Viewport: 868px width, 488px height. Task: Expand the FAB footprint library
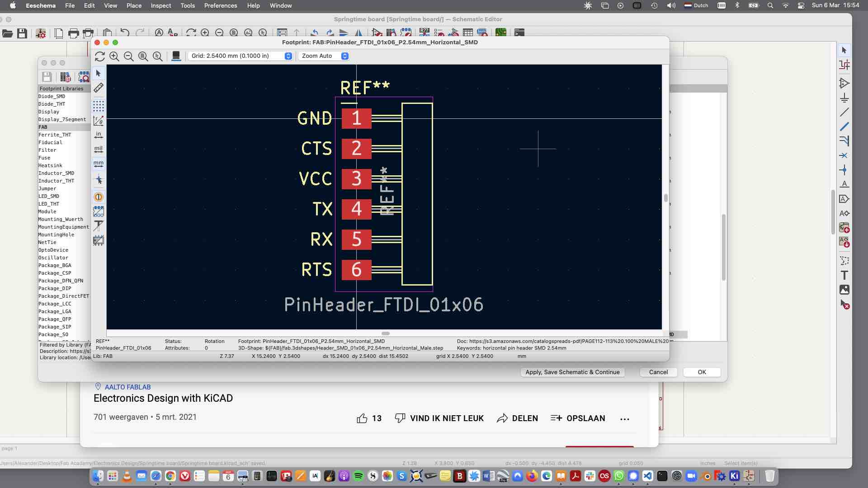[x=43, y=127]
